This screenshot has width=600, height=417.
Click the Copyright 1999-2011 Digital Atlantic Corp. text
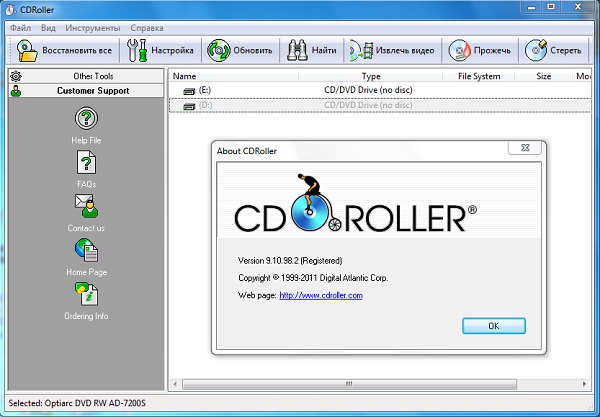[313, 278]
